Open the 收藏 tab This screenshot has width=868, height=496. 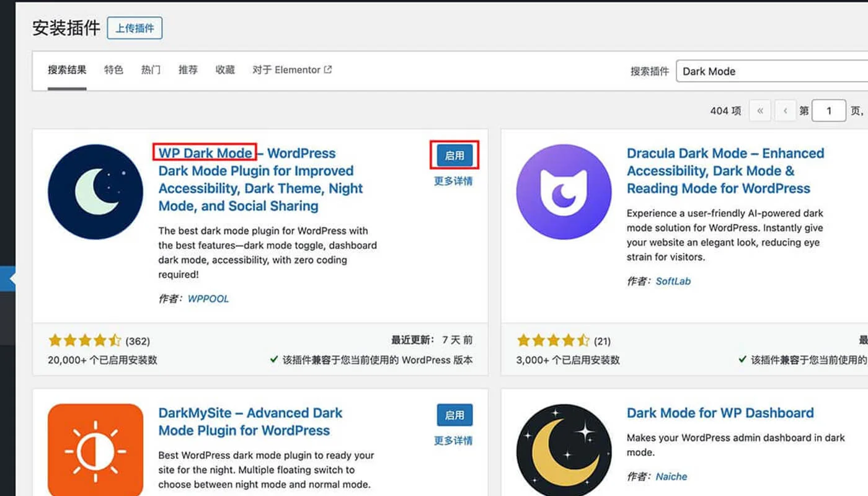[x=225, y=69]
